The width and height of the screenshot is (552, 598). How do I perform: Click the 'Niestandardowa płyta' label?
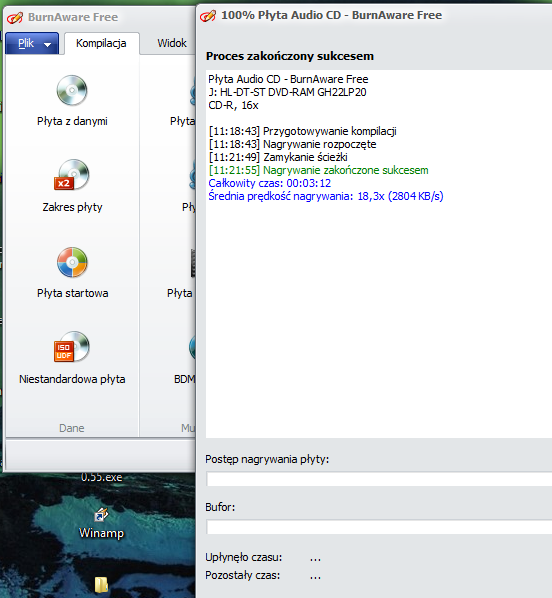coord(72,379)
